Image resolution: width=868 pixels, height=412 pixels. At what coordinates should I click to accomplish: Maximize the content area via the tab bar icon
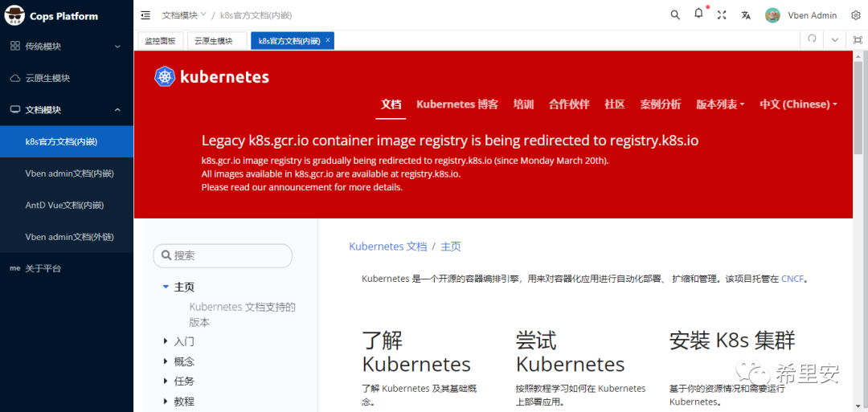(x=858, y=40)
